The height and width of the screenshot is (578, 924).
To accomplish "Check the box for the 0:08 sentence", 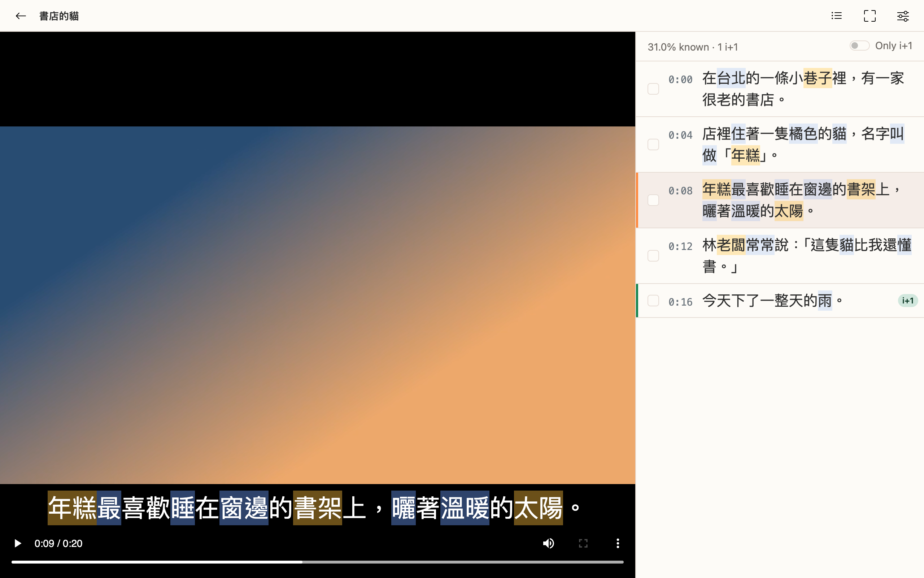I will [653, 200].
